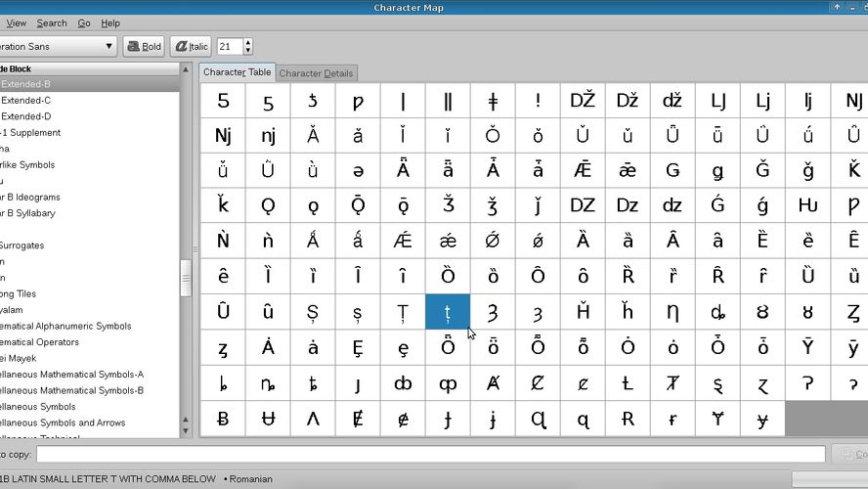Select the 'Ⱥ' A with stroke cell
Viewport: 868px width, 489px height.
pos(493,383)
